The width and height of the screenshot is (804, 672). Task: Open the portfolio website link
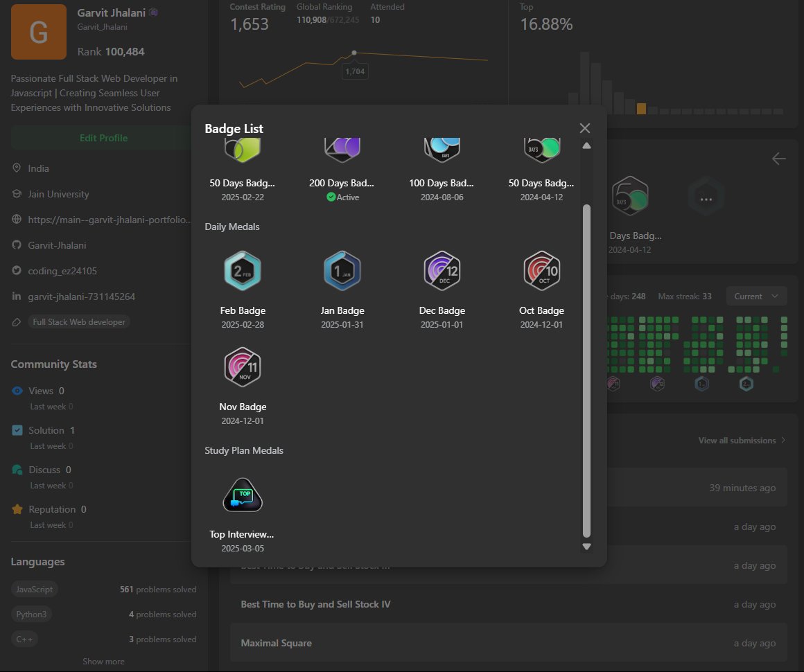(110, 220)
